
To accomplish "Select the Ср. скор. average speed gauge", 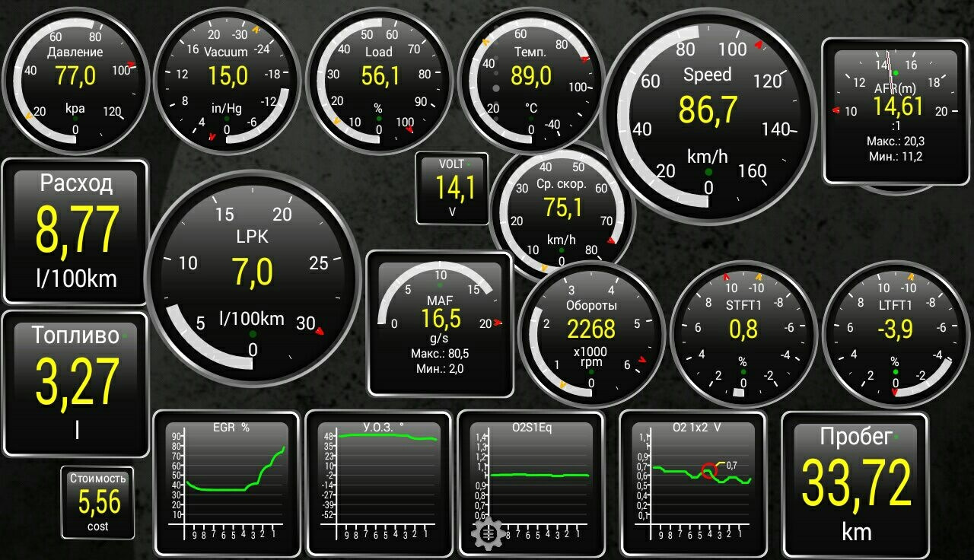I will 562,208.
